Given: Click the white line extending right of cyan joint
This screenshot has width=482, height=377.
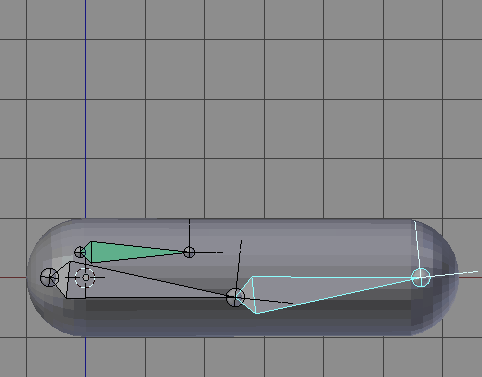Looking at the screenshot, I should pyautogui.click(x=454, y=274).
